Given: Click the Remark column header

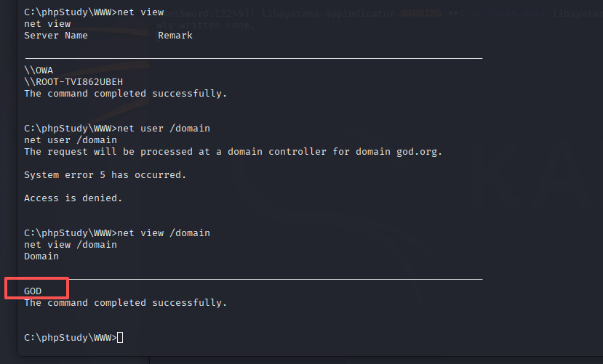Looking at the screenshot, I should pos(175,36).
